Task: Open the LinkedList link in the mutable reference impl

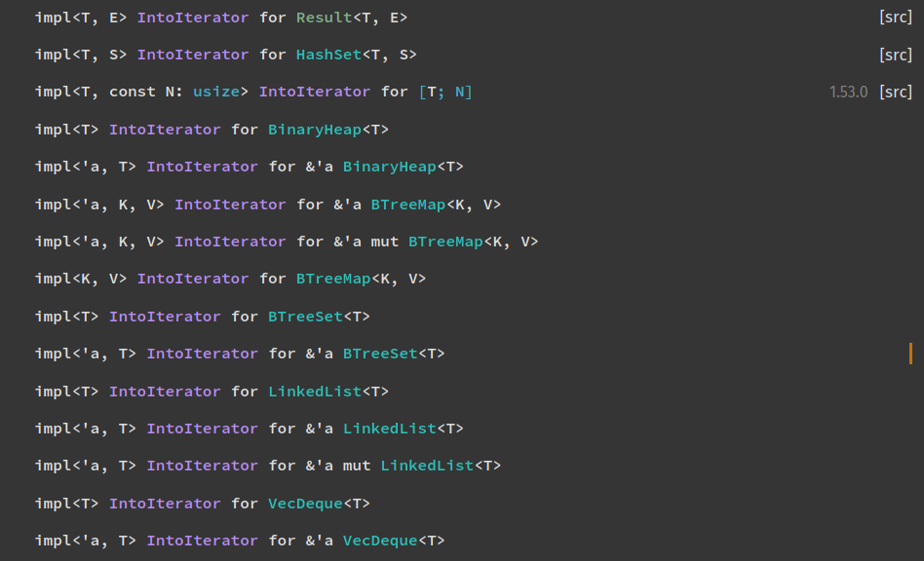Action: tap(427, 466)
